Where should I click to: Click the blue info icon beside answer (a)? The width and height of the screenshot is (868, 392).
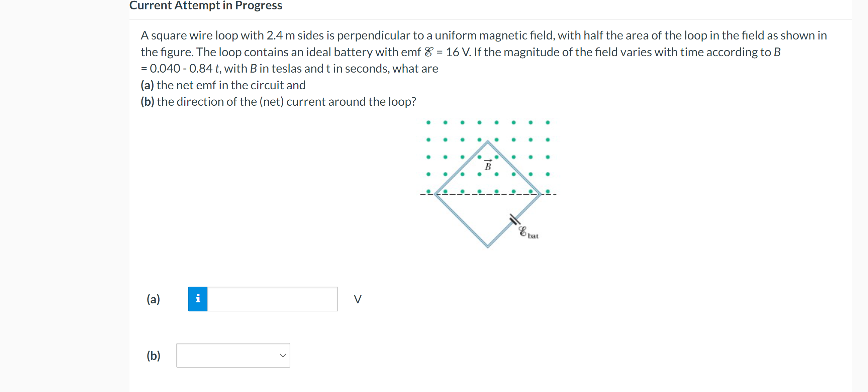pyautogui.click(x=197, y=299)
